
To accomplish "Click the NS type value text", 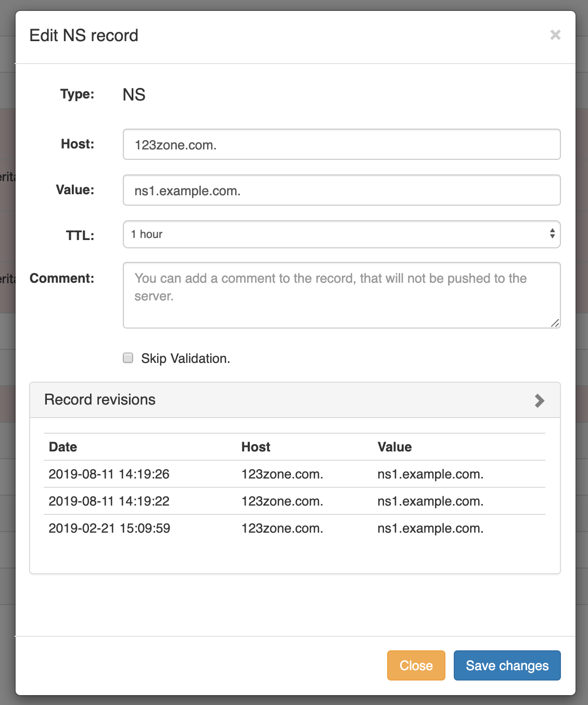I will point(134,95).
